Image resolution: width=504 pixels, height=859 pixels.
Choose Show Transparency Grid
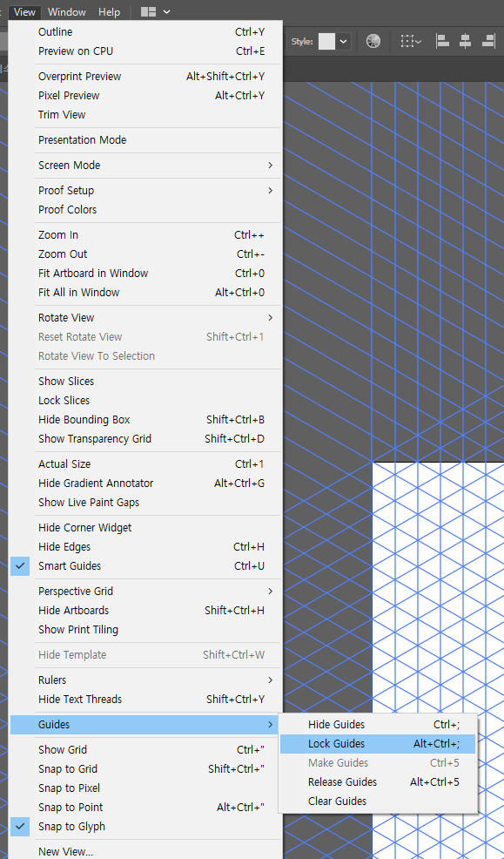coord(146,439)
